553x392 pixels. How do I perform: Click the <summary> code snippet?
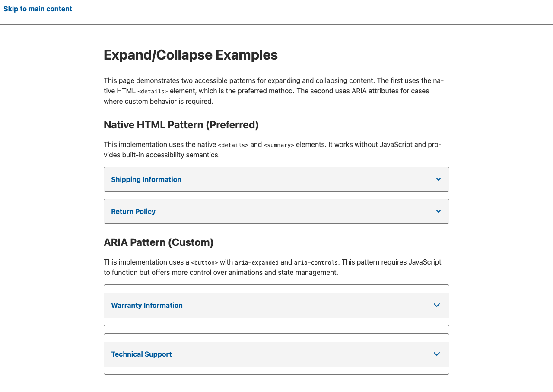point(279,145)
